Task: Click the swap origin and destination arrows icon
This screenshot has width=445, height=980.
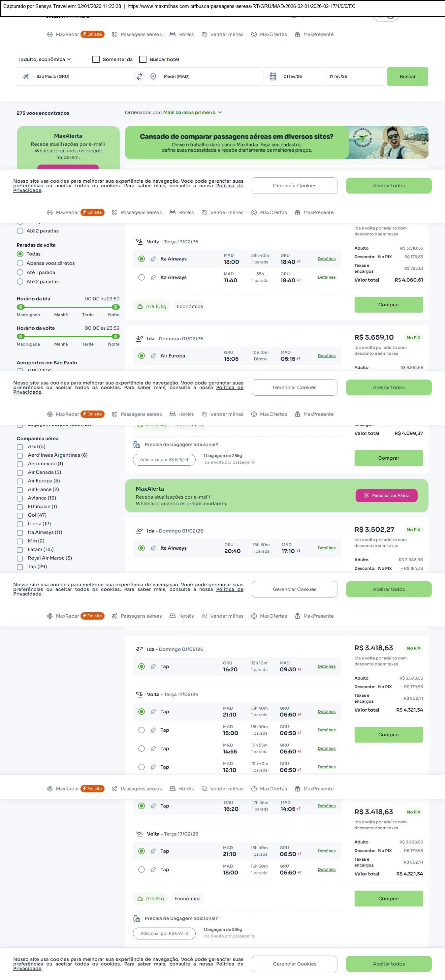Action: (x=139, y=77)
